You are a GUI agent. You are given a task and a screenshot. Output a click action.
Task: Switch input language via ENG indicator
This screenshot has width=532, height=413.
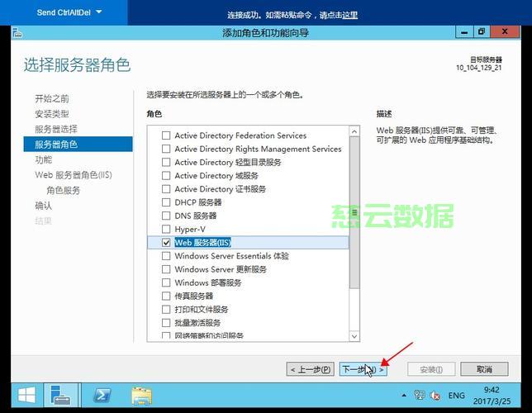click(456, 396)
